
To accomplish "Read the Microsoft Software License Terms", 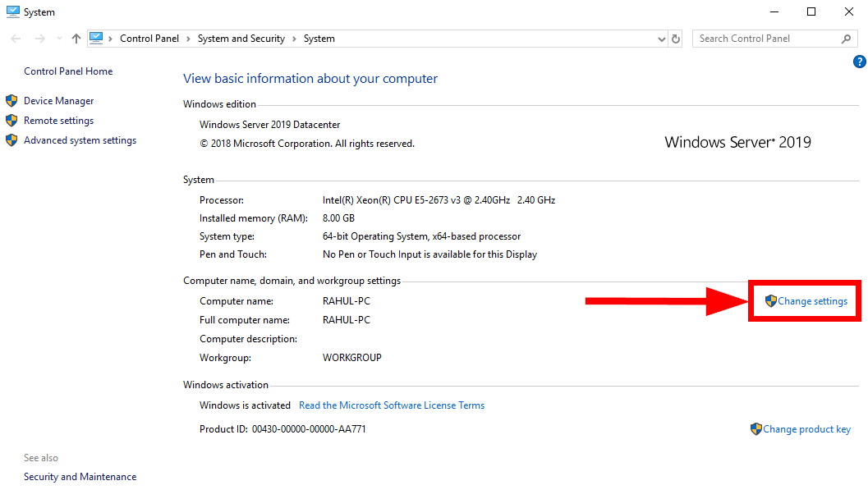I will coord(392,405).
